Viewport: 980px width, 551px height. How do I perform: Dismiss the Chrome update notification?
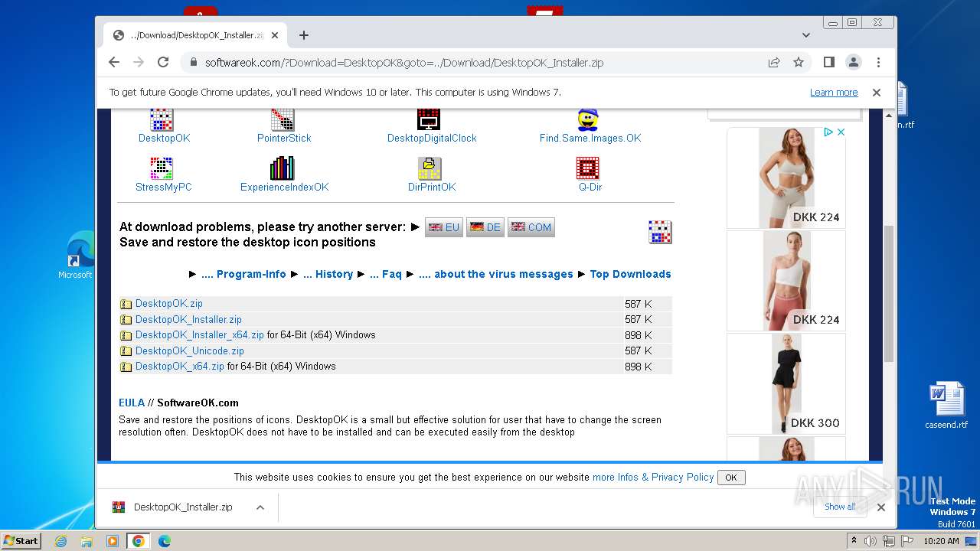pos(877,93)
